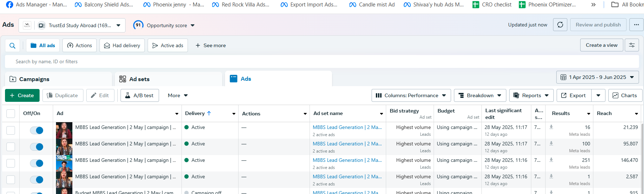
Task: Select the All ads filter
Action: 43,45
